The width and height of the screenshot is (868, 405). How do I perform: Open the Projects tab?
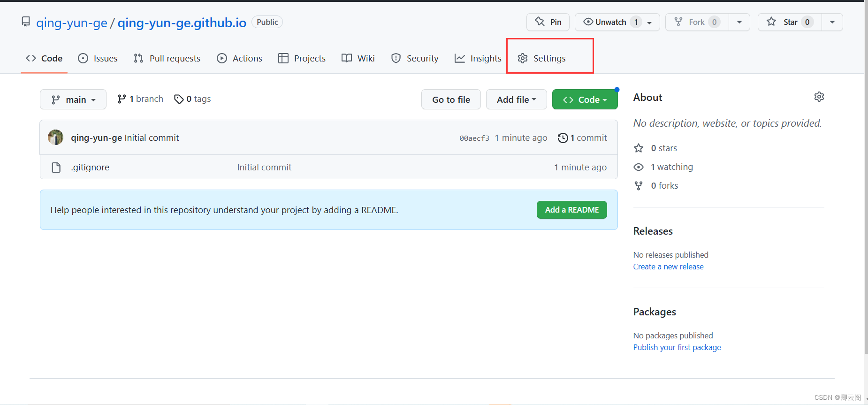coord(302,58)
